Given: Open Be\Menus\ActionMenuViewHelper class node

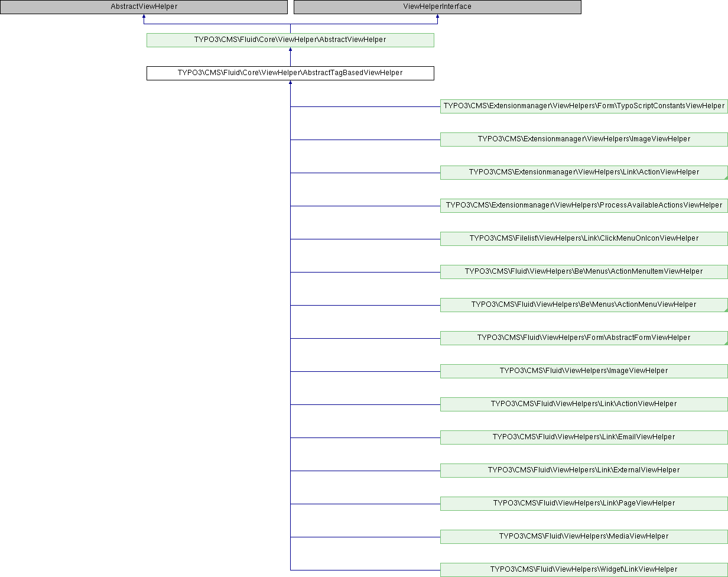Looking at the screenshot, I should click(x=584, y=305).
